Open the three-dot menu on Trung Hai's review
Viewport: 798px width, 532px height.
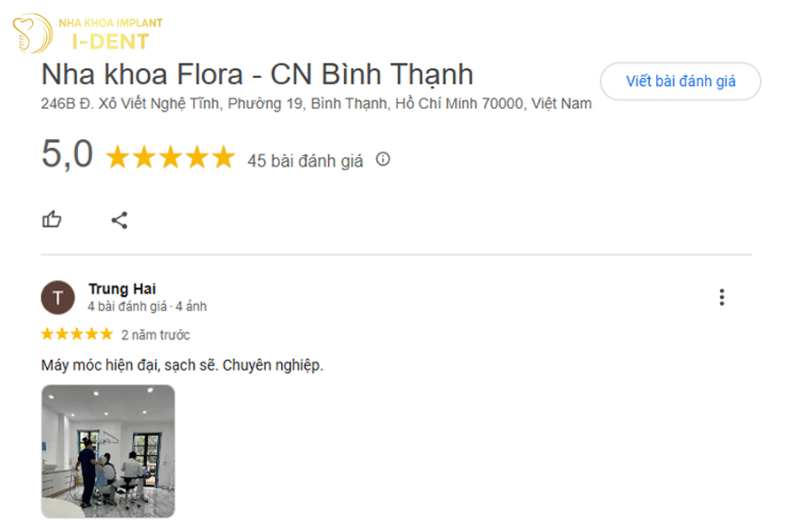click(723, 297)
